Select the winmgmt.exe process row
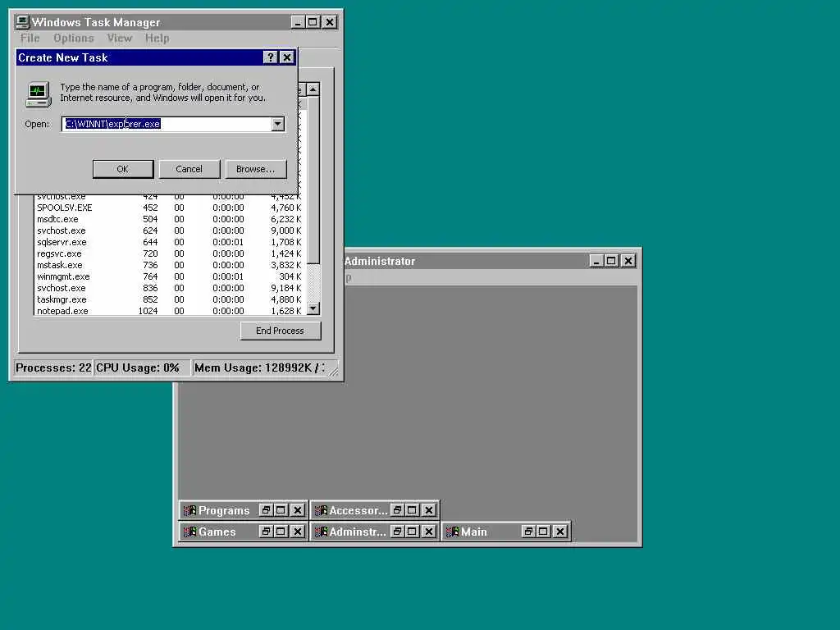This screenshot has height=630, width=840. pos(169,276)
